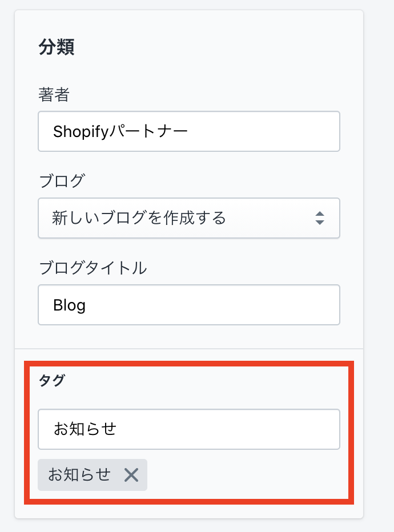
Task: Click the up-down arrows icon in blog selector
Action: (320, 217)
